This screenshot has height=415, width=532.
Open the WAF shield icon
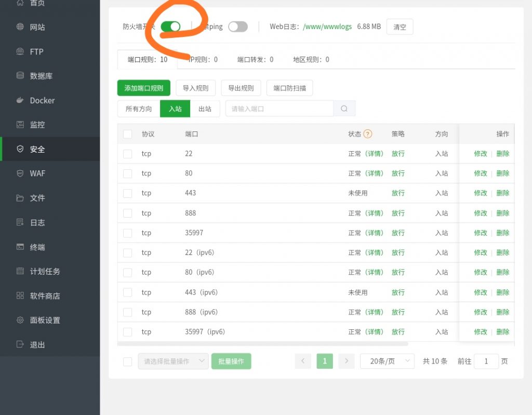[20, 173]
